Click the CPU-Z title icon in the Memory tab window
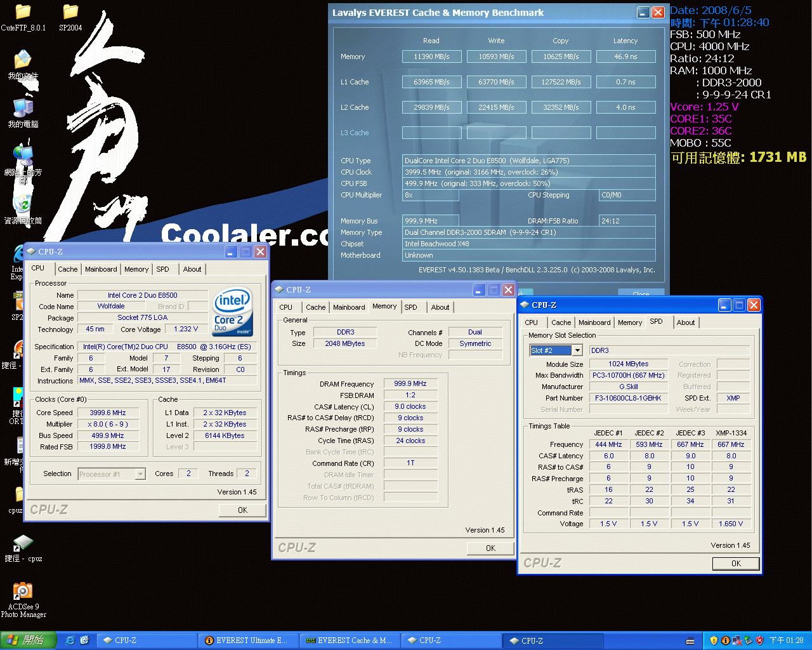Viewport: 812px width, 650px height. [279, 289]
